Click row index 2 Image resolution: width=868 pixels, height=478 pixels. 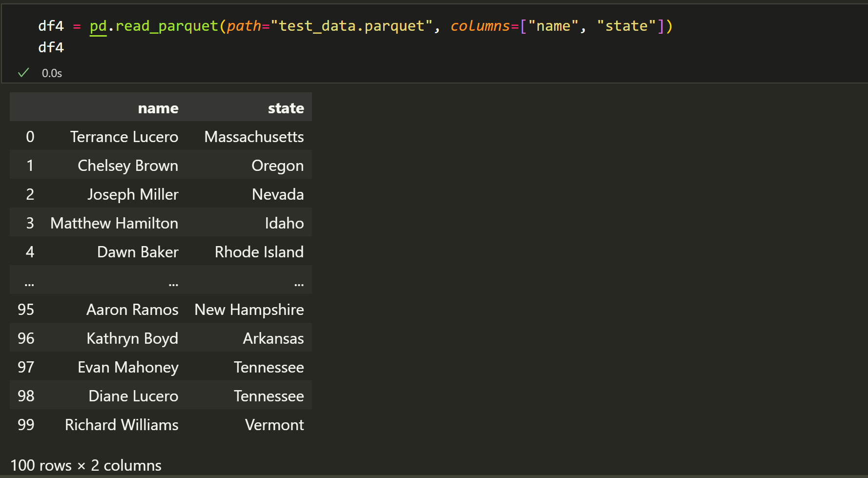pyautogui.click(x=30, y=194)
